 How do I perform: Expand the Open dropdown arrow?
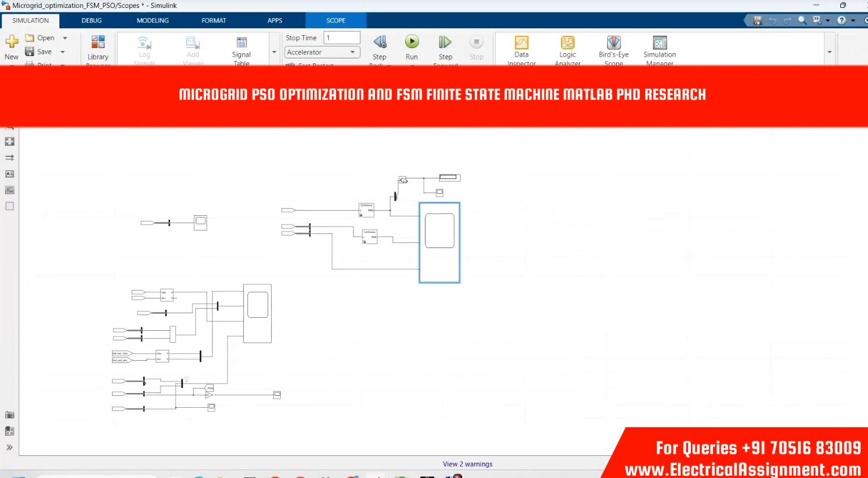[x=65, y=38]
